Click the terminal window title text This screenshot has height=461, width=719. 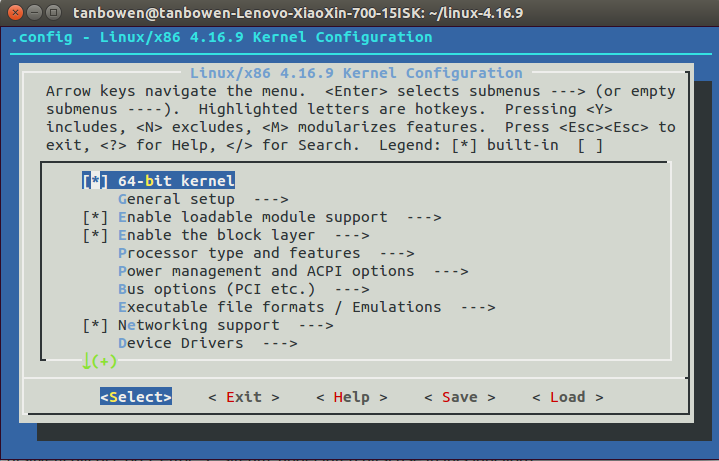click(298, 12)
